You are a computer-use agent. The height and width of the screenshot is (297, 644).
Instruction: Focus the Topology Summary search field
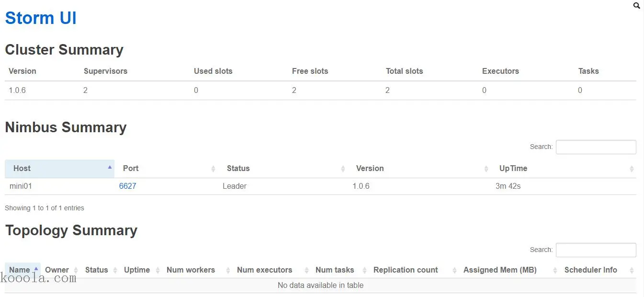pyautogui.click(x=596, y=250)
